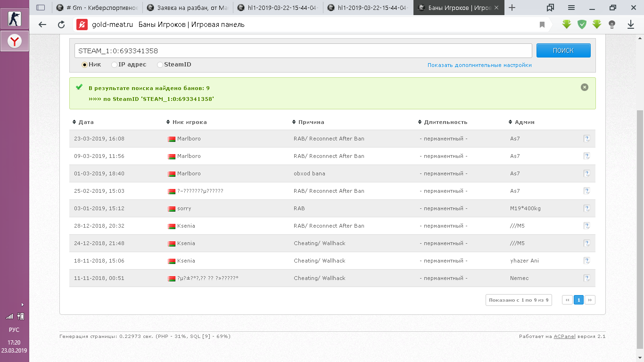Sort table by Дата column
Viewport: 644px width, 362px height.
tap(83, 122)
